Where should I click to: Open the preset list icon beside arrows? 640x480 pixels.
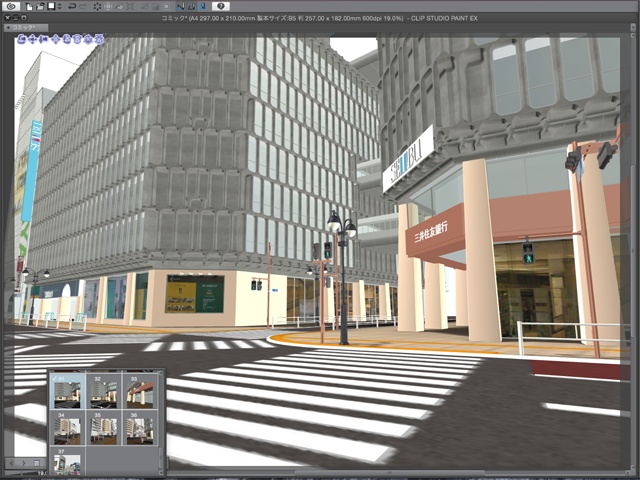[x=37, y=463]
